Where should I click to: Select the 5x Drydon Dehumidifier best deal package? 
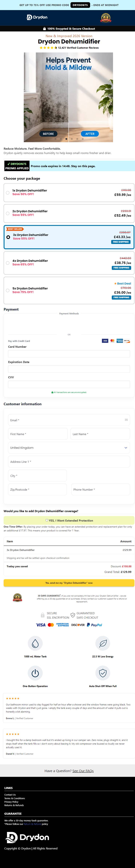pyautogui.click(x=69, y=291)
